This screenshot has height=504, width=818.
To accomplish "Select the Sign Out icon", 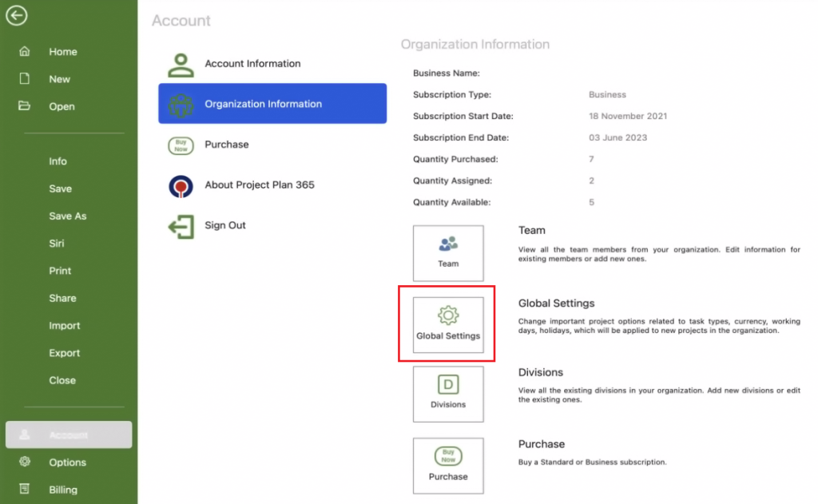I will click(x=181, y=226).
